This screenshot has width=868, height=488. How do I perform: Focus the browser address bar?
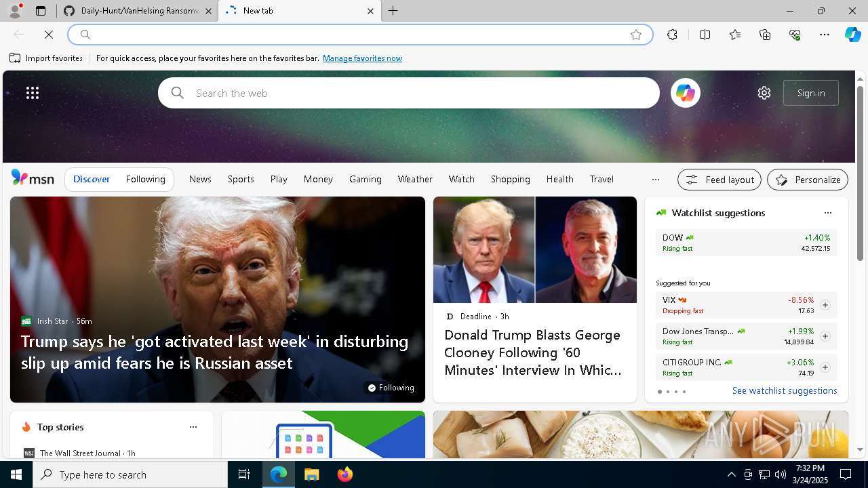tap(360, 35)
